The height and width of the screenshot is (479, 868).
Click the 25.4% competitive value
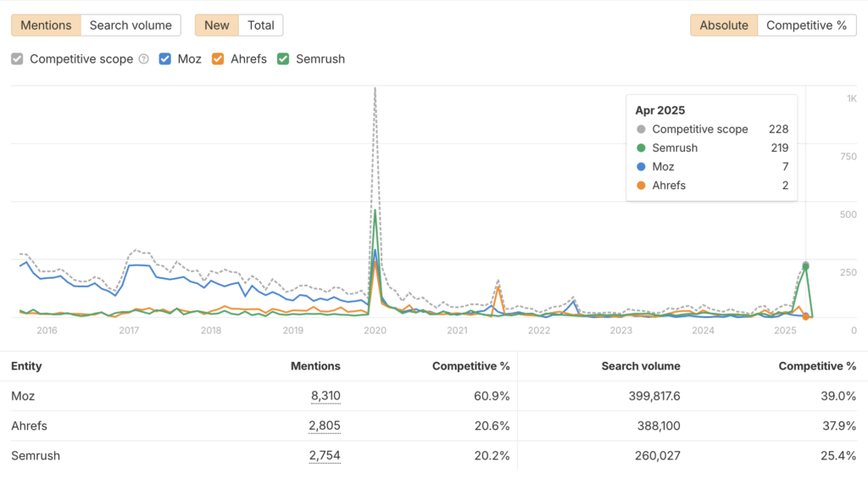[838, 456]
